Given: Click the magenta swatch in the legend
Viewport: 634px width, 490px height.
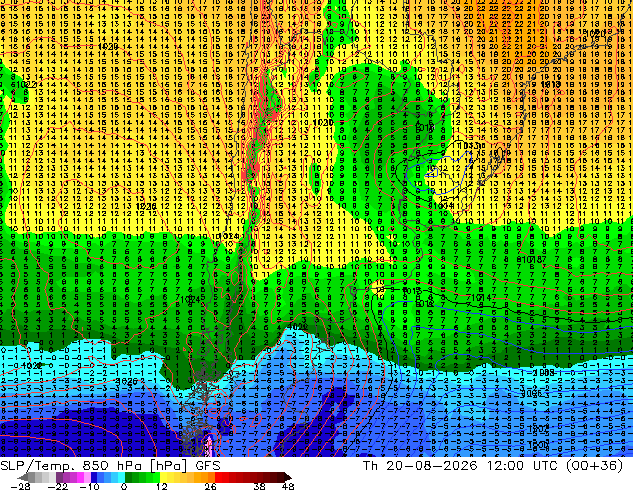Looking at the screenshot, I should tap(80, 477).
